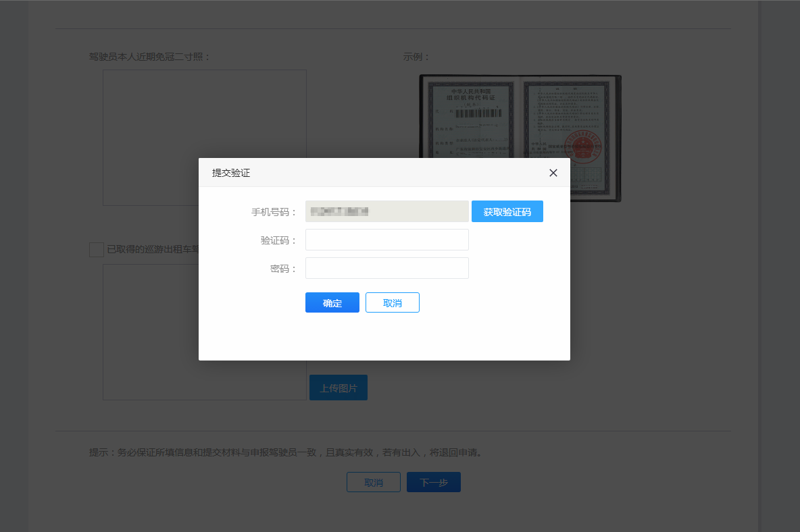This screenshot has width=800, height=532.
Task: Click the 上传图片 button
Action: (338, 388)
